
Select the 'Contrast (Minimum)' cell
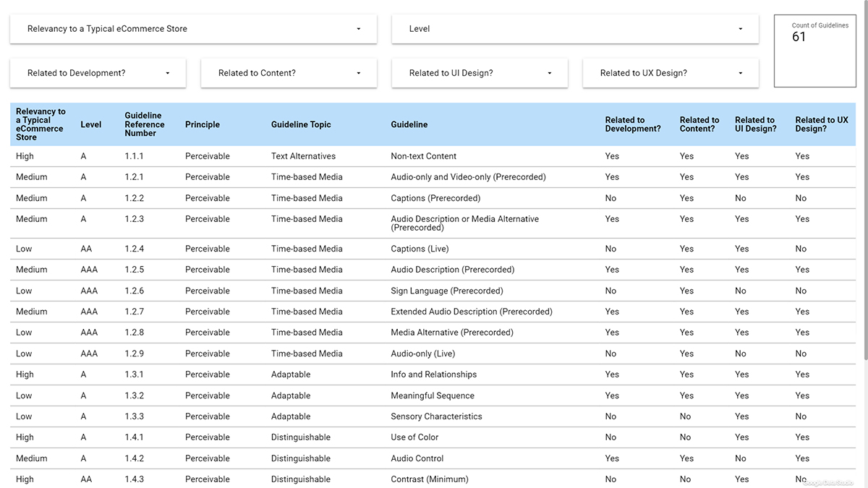430,479
